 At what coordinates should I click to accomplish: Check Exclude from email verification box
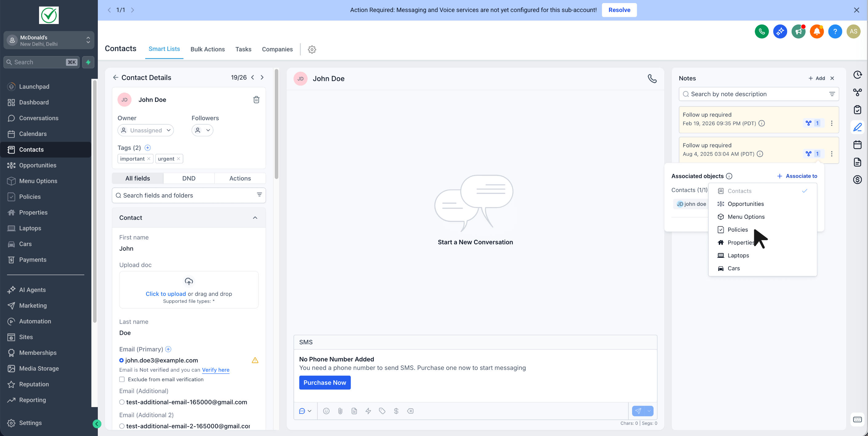[122, 379]
